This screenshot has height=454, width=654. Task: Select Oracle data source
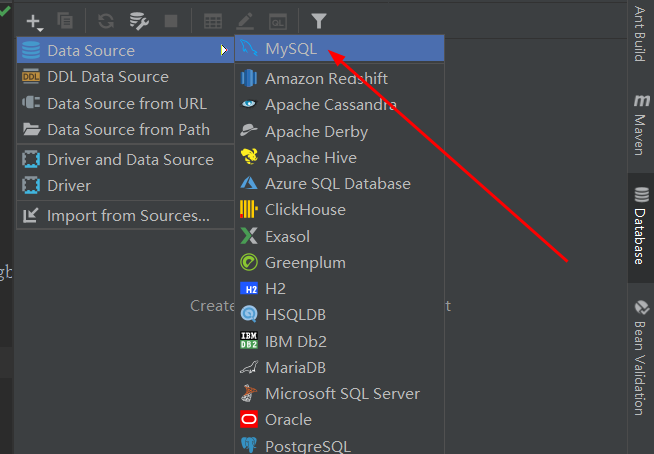click(x=340, y=420)
